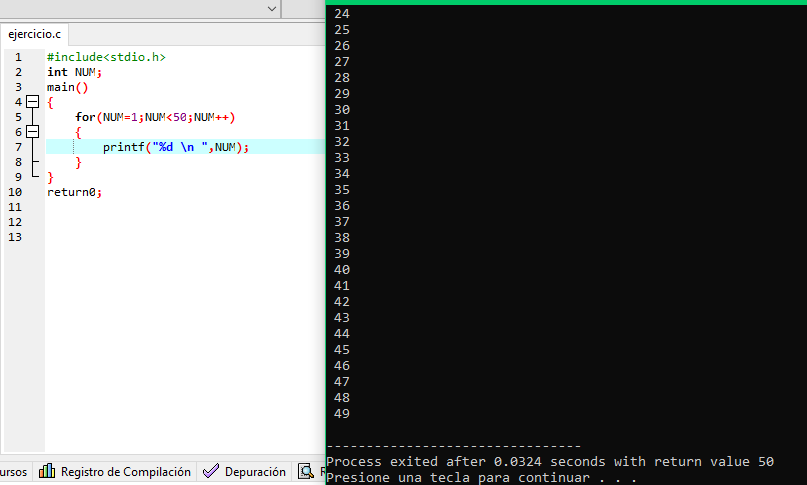807x485 pixels.
Task: Click the main() line in editor
Action: coord(67,87)
